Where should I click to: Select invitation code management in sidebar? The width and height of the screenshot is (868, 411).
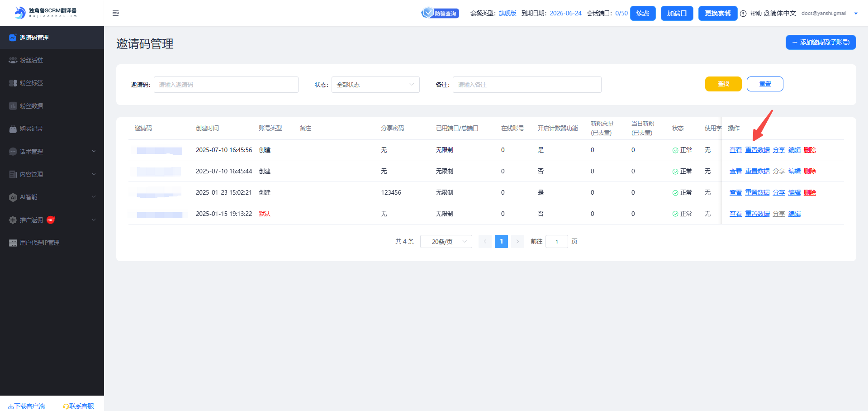[34, 38]
